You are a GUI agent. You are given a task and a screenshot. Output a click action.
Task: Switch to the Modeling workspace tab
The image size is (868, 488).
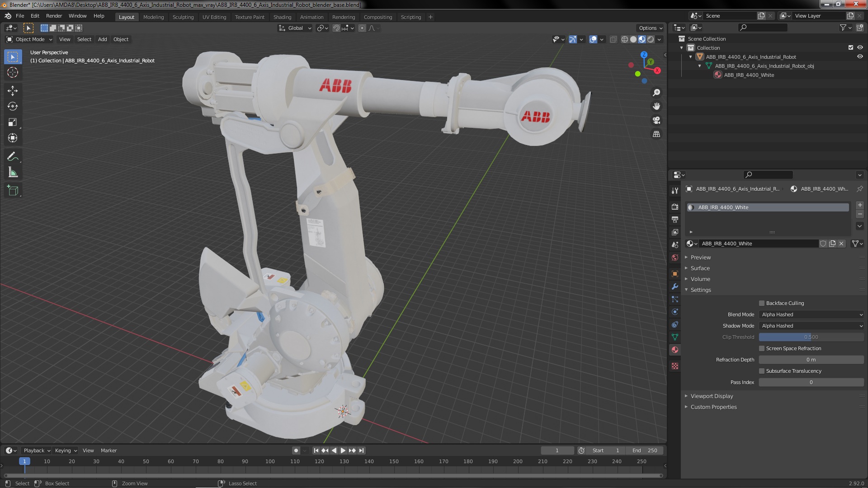coord(154,17)
